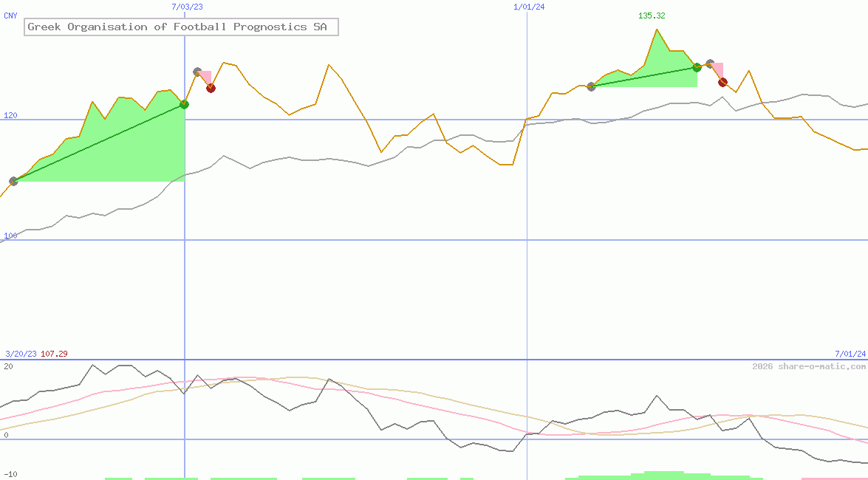Click the gray entry marker of the 2024 green trade
Viewport: 868px width, 480px height.
[591, 86]
